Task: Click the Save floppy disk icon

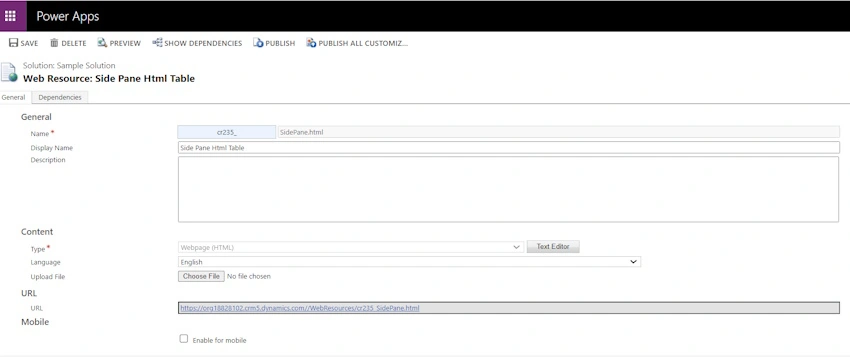Action: tap(14, 43)
